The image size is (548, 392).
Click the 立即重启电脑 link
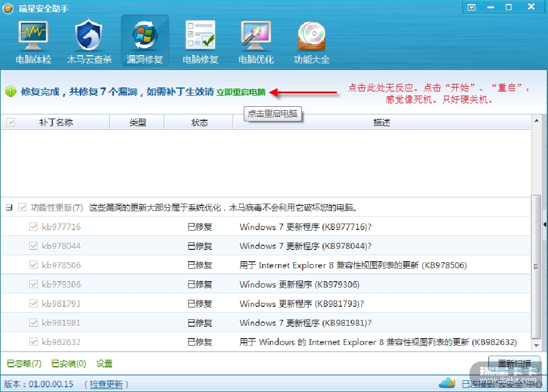[x=241, y=92]
